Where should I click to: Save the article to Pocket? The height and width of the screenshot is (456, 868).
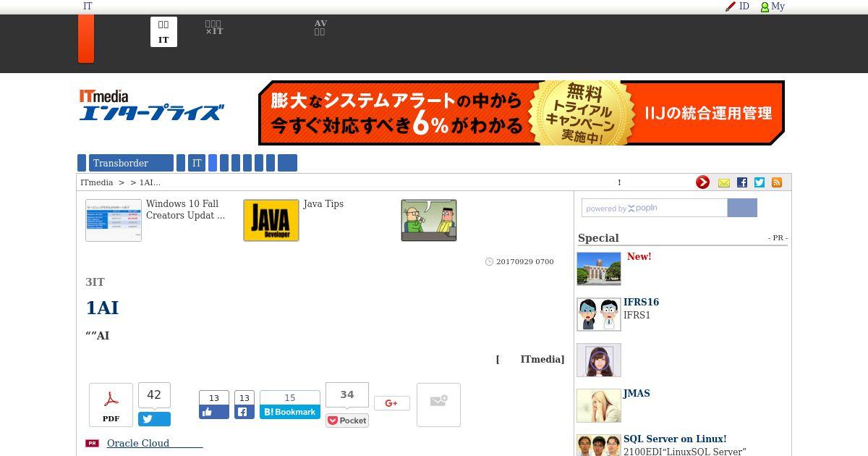pos(347,421)
